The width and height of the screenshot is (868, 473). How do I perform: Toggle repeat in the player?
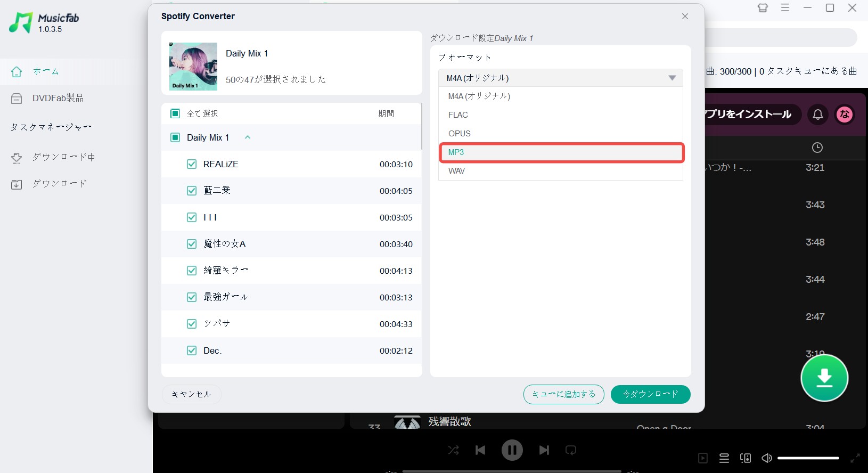point(571,451)
